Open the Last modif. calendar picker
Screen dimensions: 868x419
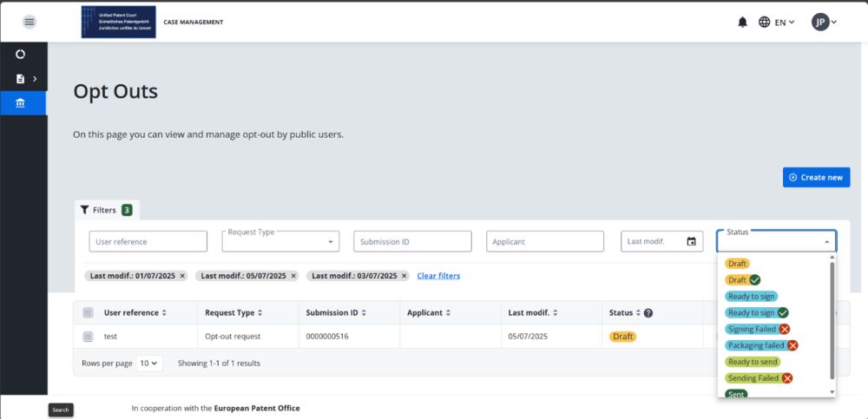click(691, 241)
